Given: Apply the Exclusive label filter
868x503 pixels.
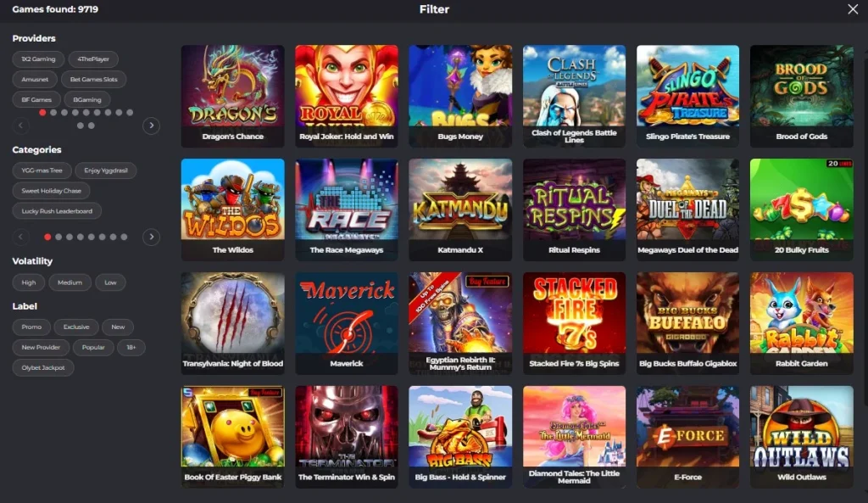Looking at the screenshot, I should point(76,327).
